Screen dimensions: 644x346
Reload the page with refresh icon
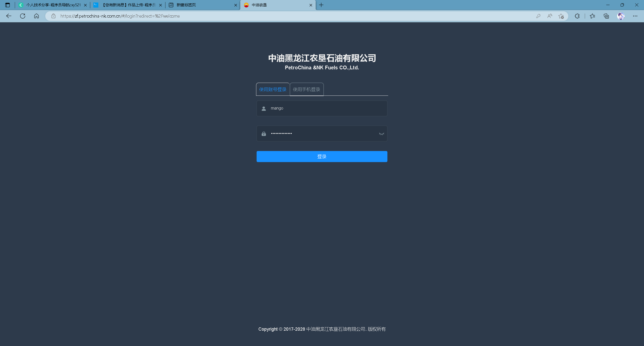click(23, 16)
